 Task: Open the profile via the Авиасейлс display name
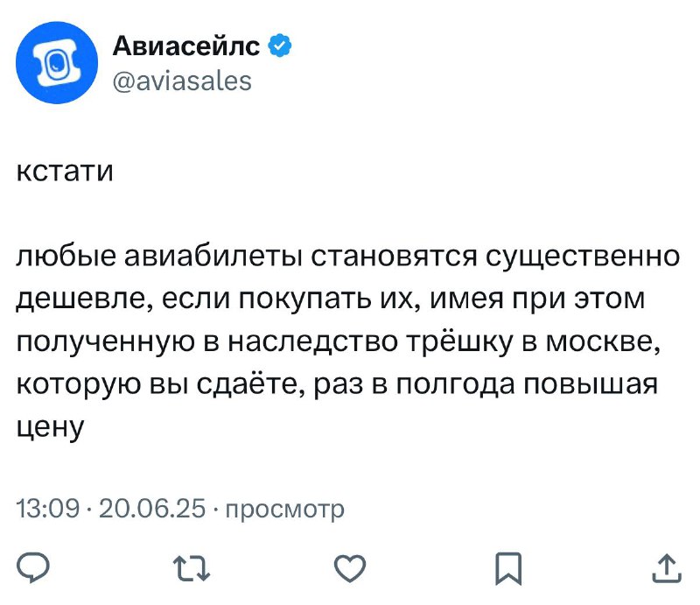(x=185, y=46)
